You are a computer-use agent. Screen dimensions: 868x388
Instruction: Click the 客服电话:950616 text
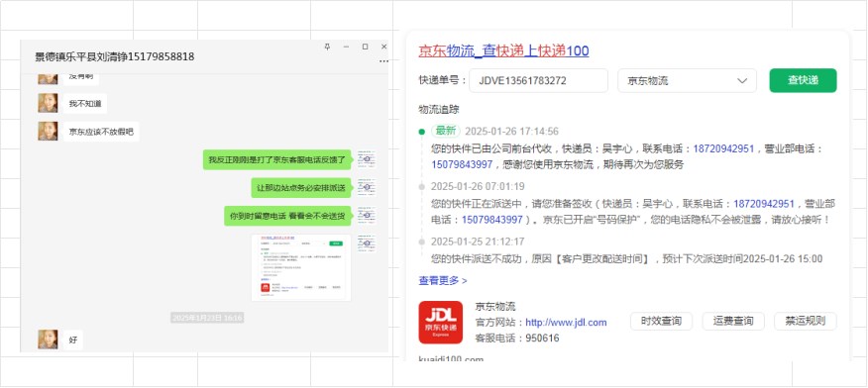point(517,339)
